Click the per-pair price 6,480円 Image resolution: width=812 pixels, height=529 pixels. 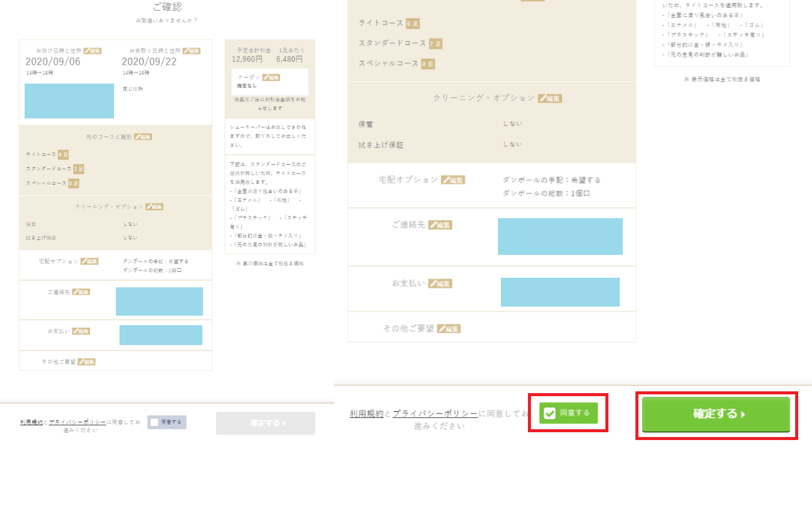(289, 60)
